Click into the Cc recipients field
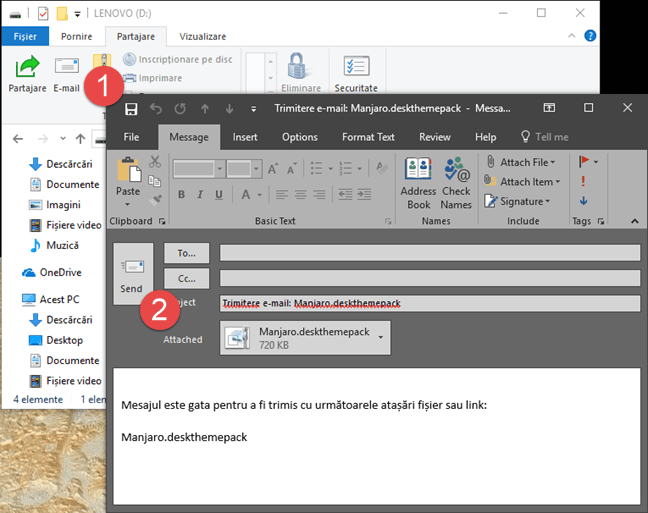Screen dimensions: 648x513 (x=430, y=278)
